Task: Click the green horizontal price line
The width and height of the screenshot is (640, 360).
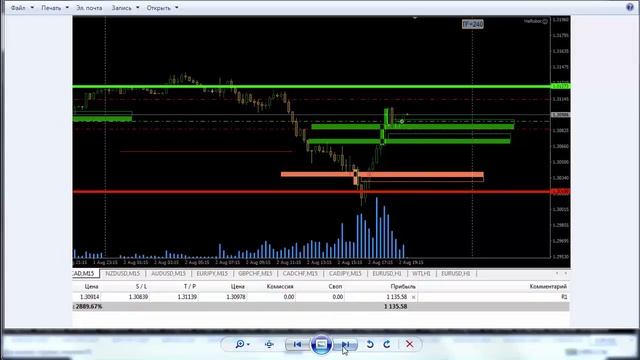Action: tap(311, 87)
